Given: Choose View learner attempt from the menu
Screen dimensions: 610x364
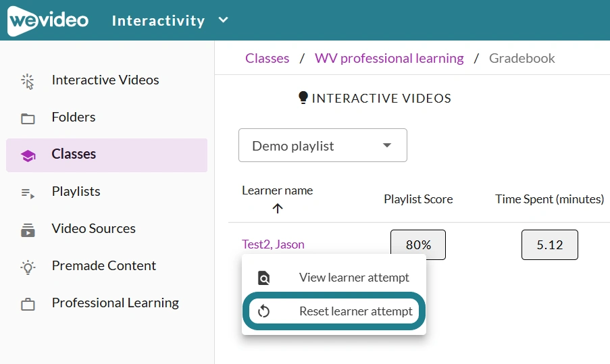Looking at the screenshot, I should (334, 278).
